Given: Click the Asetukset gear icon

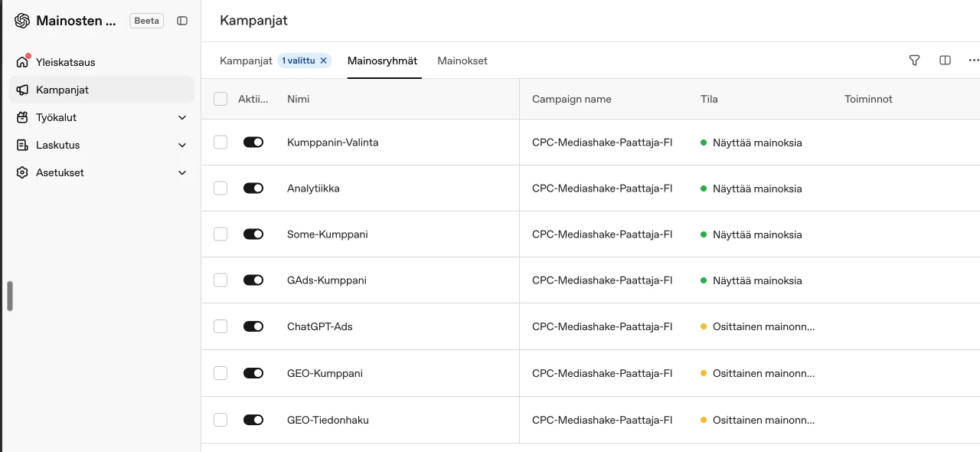Looking at the screenshot, I should pyautogui.click(x=22, y=172).
